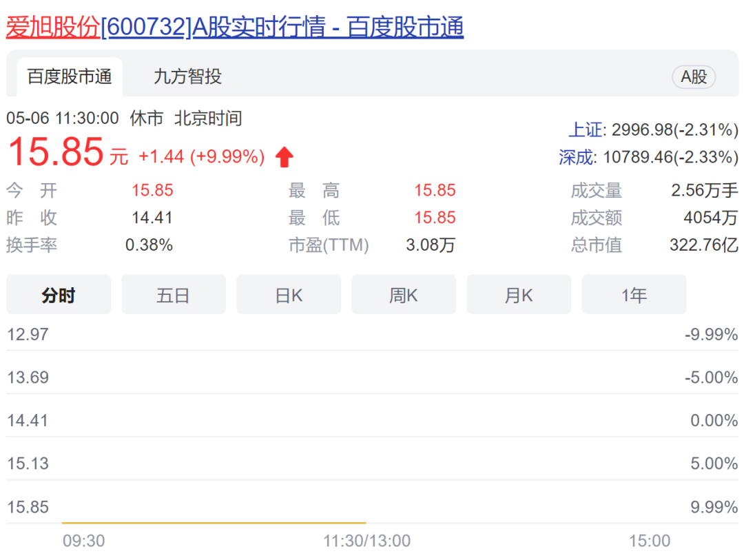The width and height of the screenshot is (744, 560).
Task: Open the 上证 index link
Action: click(x=584, y=129)
